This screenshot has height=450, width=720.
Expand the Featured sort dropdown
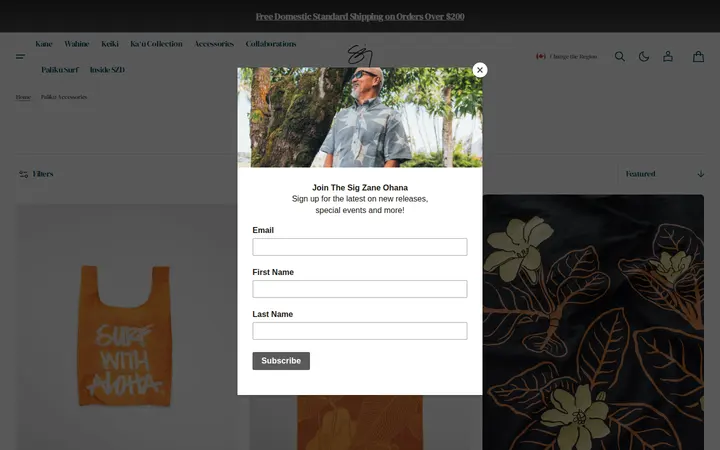664,174
